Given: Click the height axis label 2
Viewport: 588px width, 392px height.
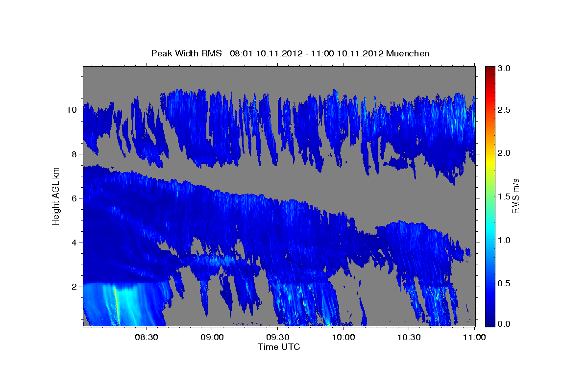Looking at the screenshot, I should tap(75, 287).
